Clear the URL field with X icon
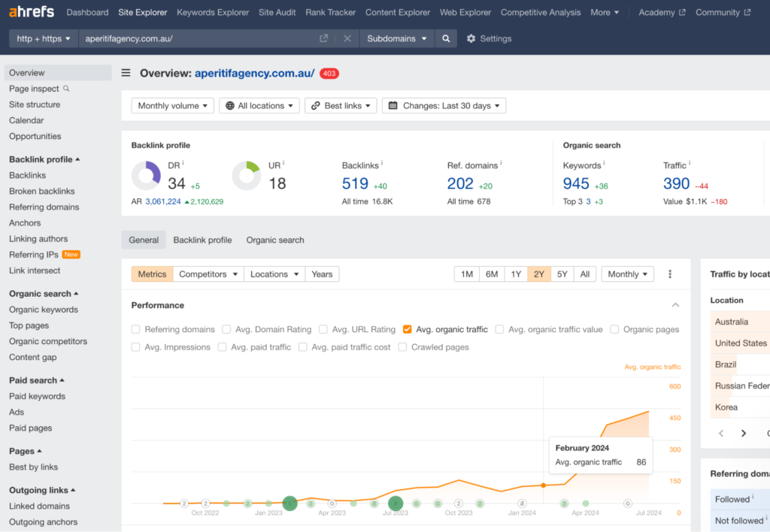This screenshot has height=532, width=770. pyautogui.click(x=347, y=38)
